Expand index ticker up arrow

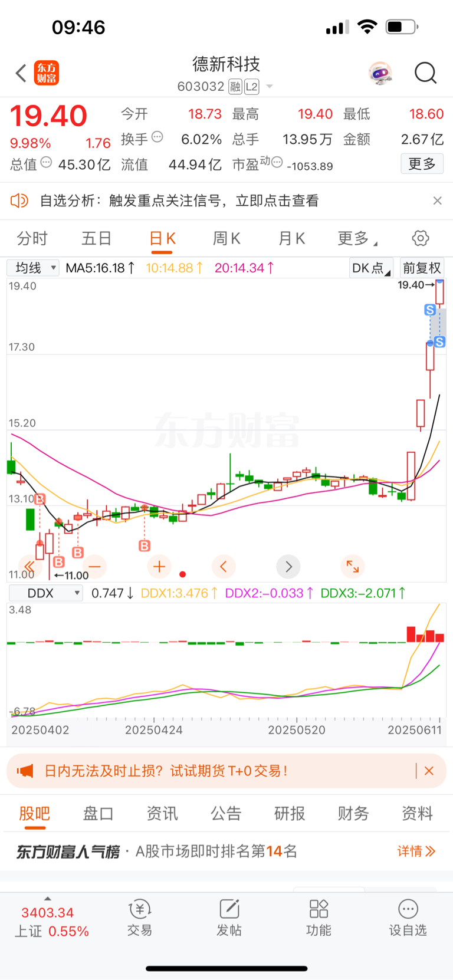point(48,899)
